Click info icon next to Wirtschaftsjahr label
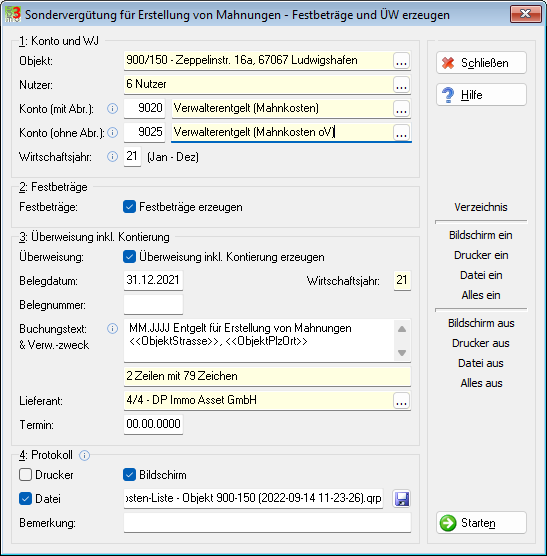547x556 pixels. 112,156
